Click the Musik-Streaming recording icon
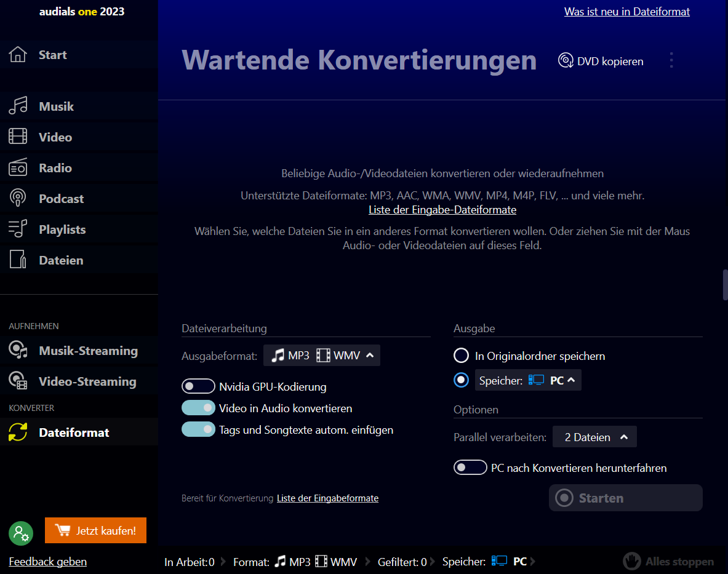 [18, 350]
